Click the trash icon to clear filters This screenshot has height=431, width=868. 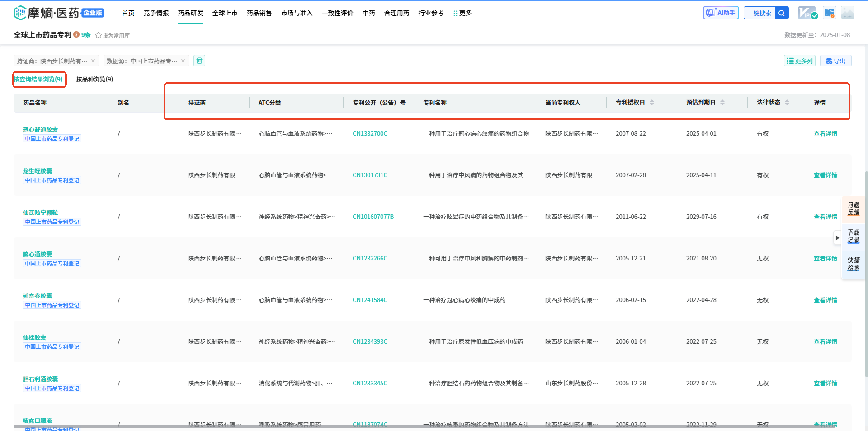(x=199, y=61)
